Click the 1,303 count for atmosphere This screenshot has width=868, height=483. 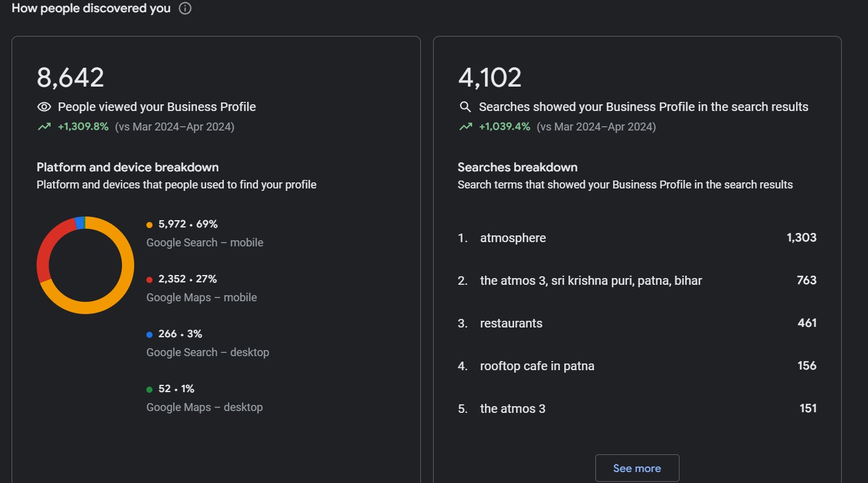802,238
